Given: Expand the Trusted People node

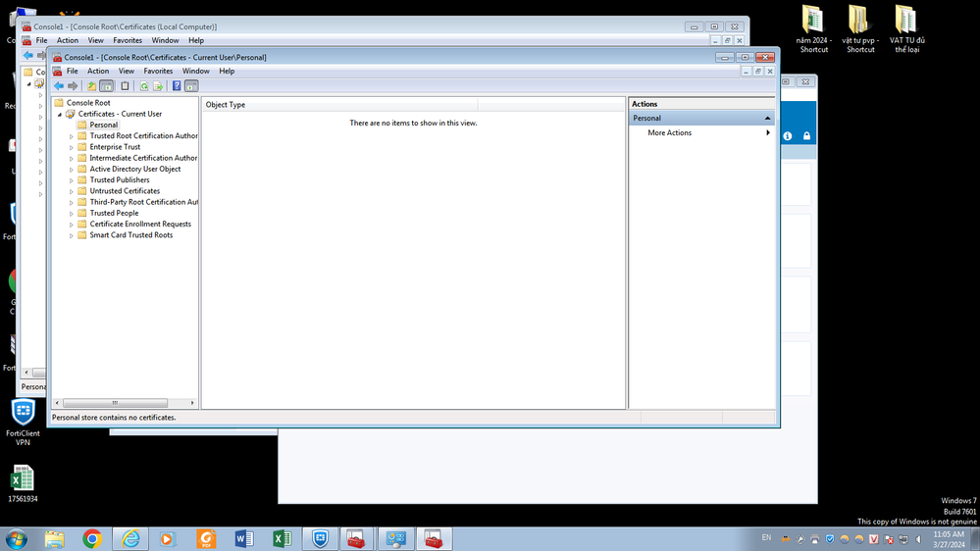Looking at the screenshot, I should [72, 214].
